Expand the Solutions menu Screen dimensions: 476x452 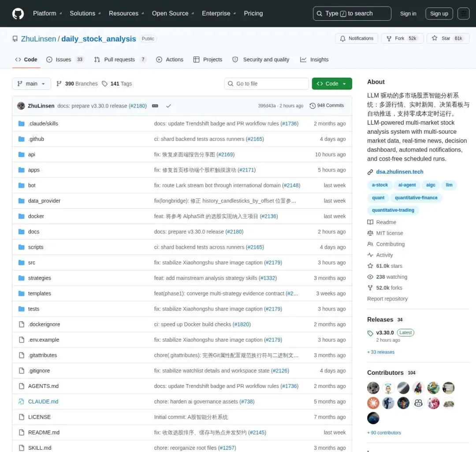[x=86, y=14]
